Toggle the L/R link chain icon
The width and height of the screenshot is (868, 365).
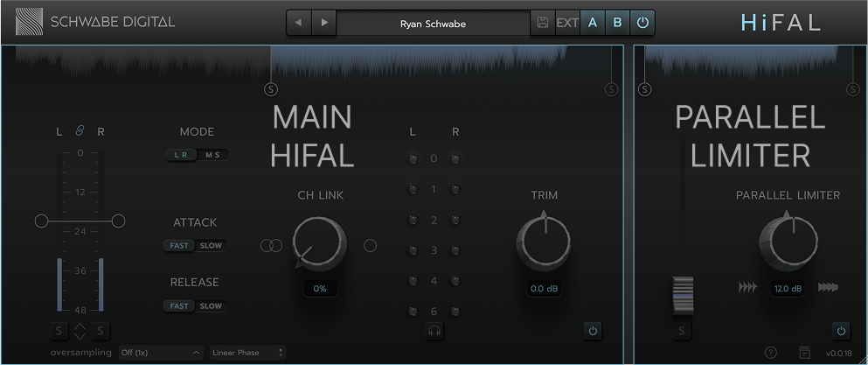(80, 131)
